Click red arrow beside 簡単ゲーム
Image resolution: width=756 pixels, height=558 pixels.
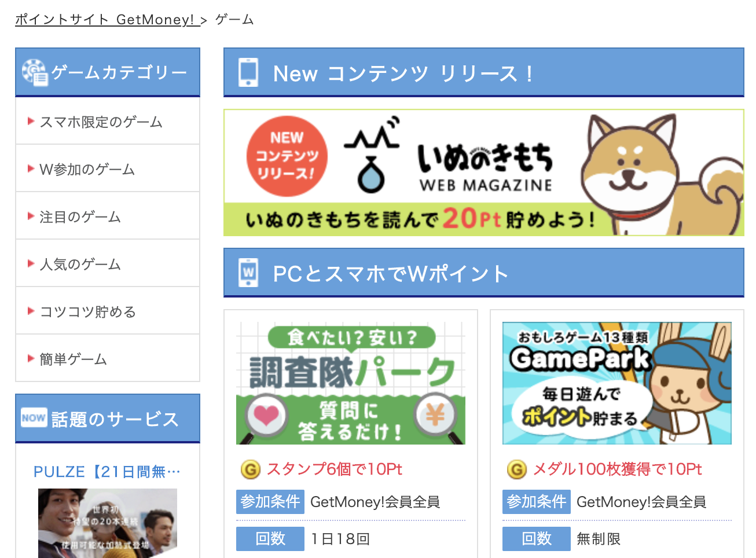pos(31,358)
